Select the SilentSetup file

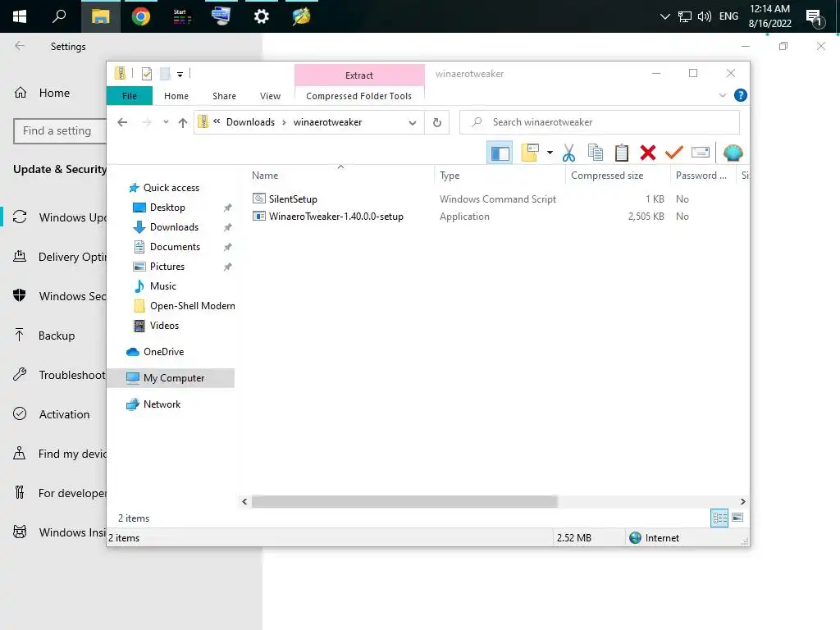pos(293,199)
